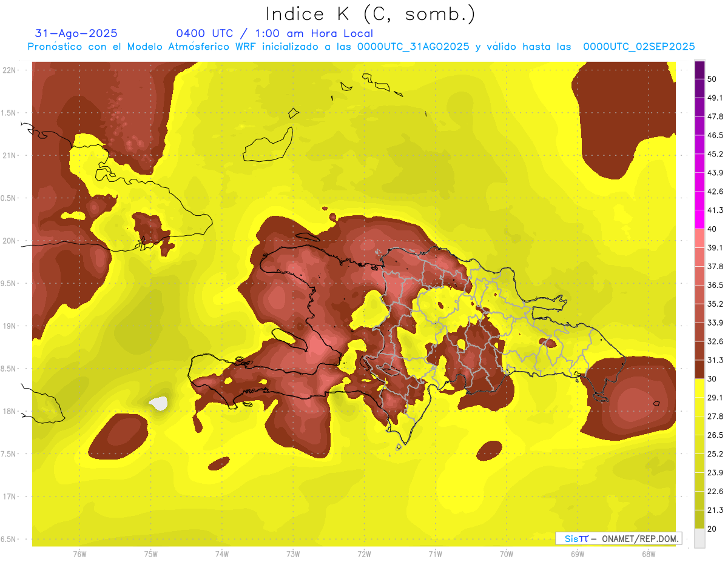Click the dark brown swatch just above 30

(x=699, y=368)
